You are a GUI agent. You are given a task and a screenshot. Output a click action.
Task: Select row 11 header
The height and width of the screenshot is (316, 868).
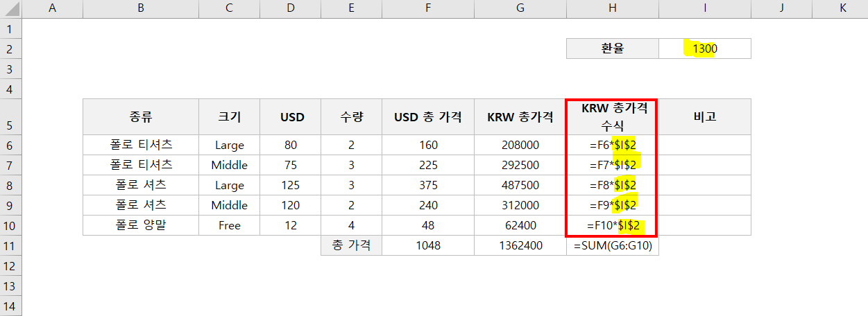pos(10,245)
